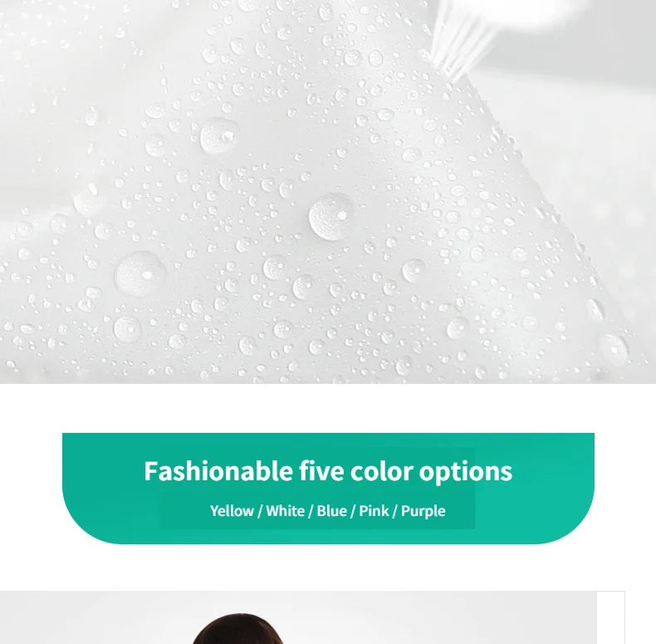Select the "Fashionable five color options" heading

tap(328, 471)
